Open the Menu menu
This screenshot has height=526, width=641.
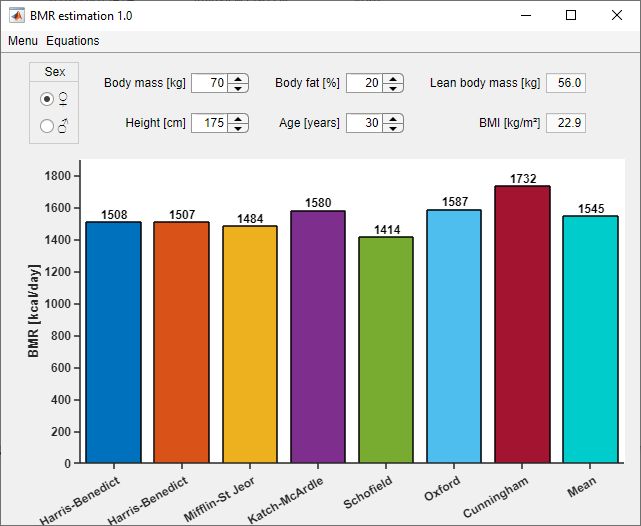click(x=23, y=41)
